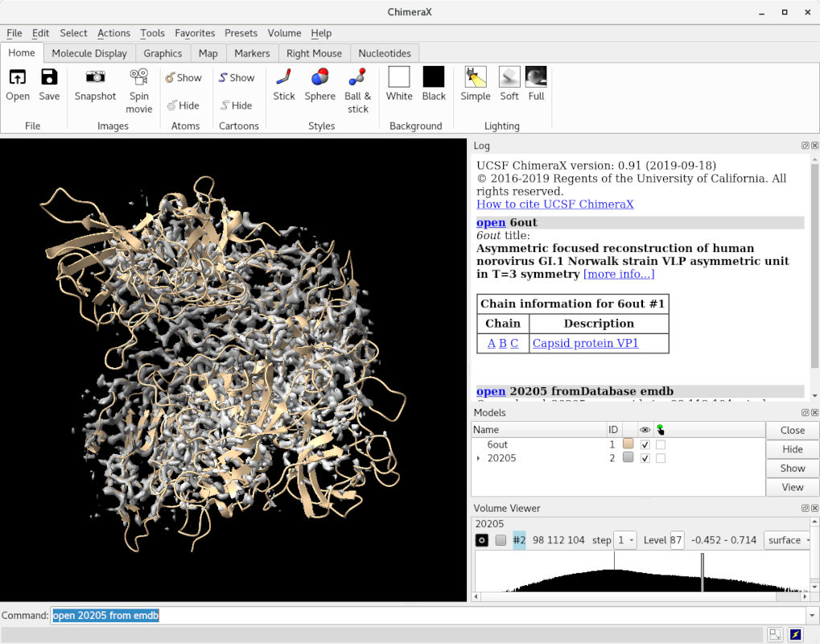Set Simple lighting

pos(476,77)
